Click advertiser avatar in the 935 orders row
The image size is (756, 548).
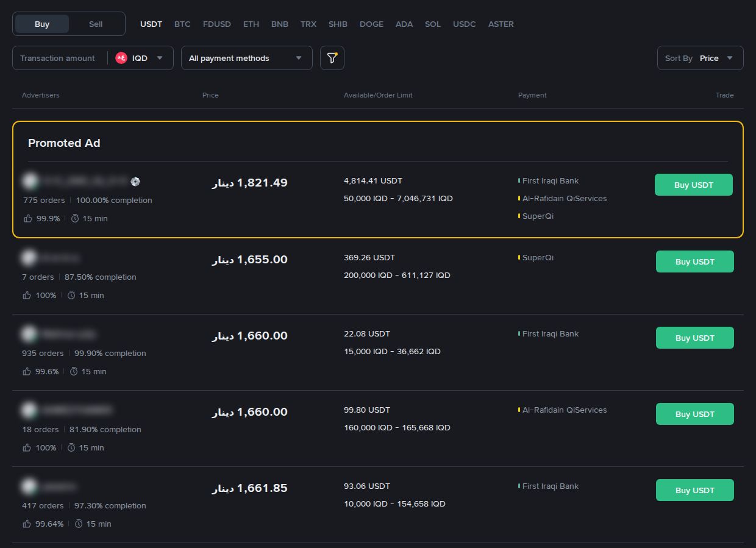click(28, 334)
